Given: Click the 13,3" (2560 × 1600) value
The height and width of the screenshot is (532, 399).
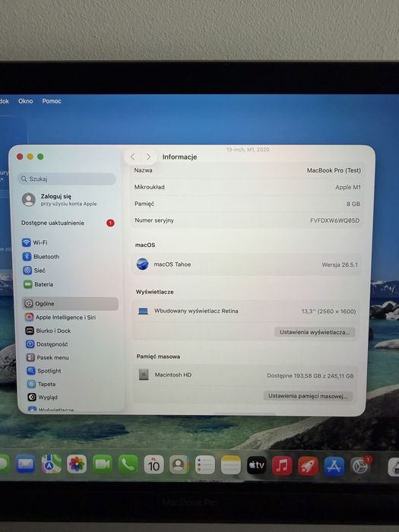Looking at the screenshot, I should click(x=328, y=312).
